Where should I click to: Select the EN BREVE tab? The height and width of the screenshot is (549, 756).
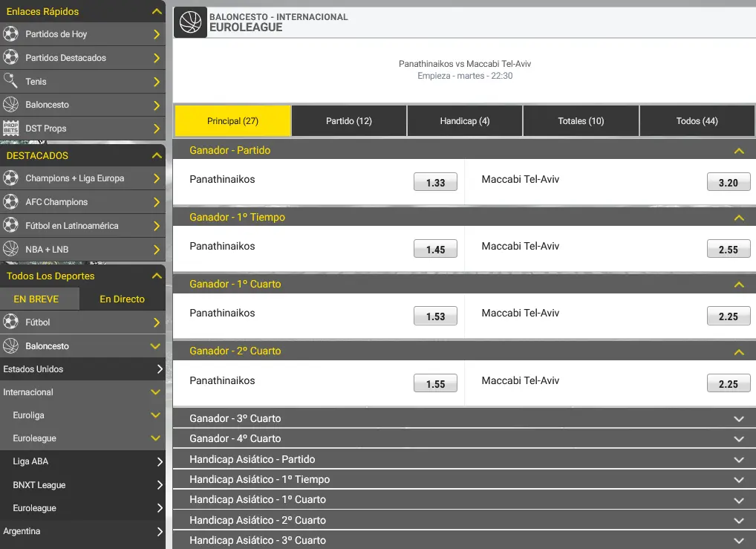pyautogui.click(x=39, y=299)
